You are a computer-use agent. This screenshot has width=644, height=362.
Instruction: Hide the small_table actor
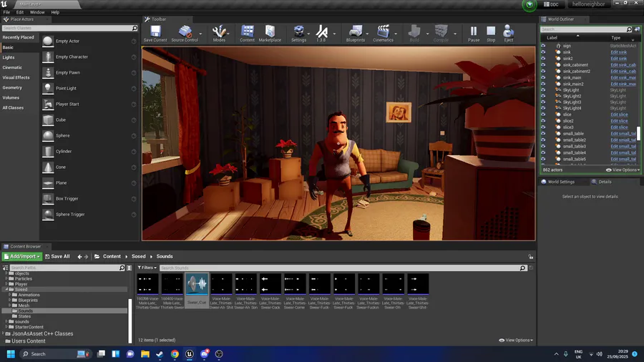click(543, 134)
